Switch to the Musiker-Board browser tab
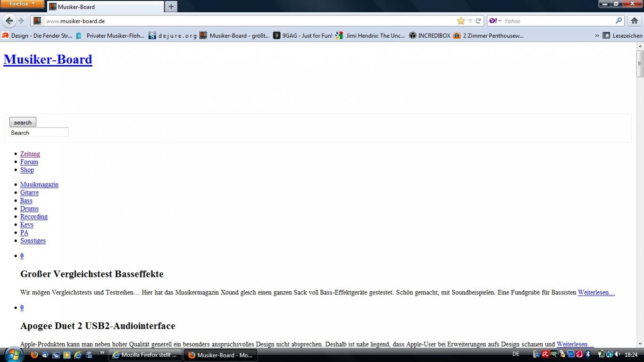 pos(105,7)
